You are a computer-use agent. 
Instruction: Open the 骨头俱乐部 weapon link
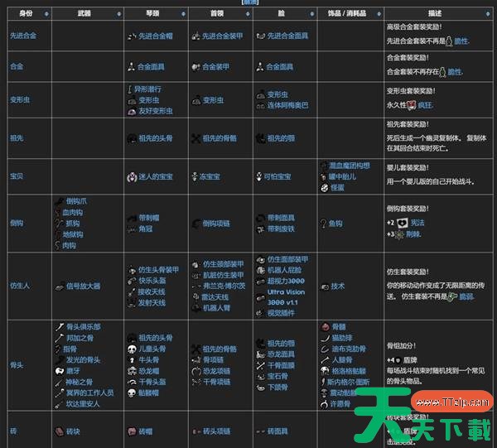[x=84, y=327]
